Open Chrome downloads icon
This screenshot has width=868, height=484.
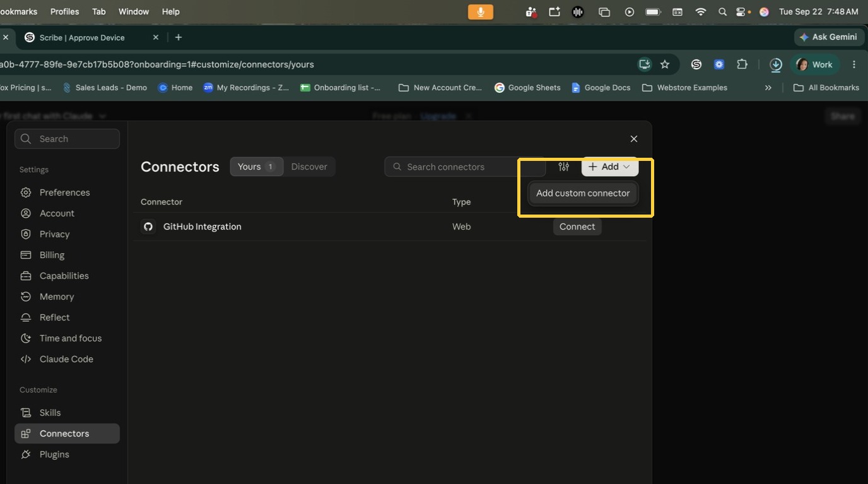[x=776, y=64]
